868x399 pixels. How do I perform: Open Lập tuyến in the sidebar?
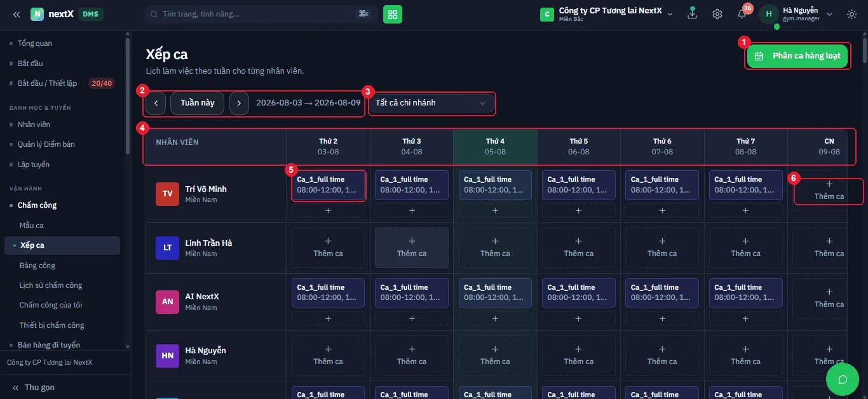point(34,165)
